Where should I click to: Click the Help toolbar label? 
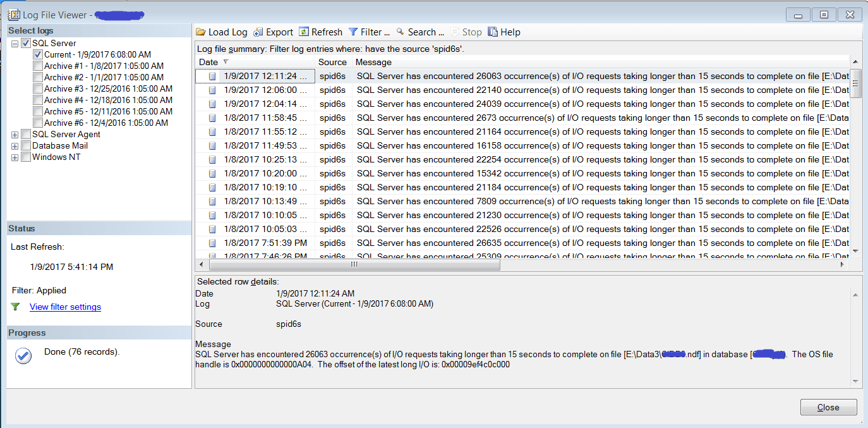[510, 32]
